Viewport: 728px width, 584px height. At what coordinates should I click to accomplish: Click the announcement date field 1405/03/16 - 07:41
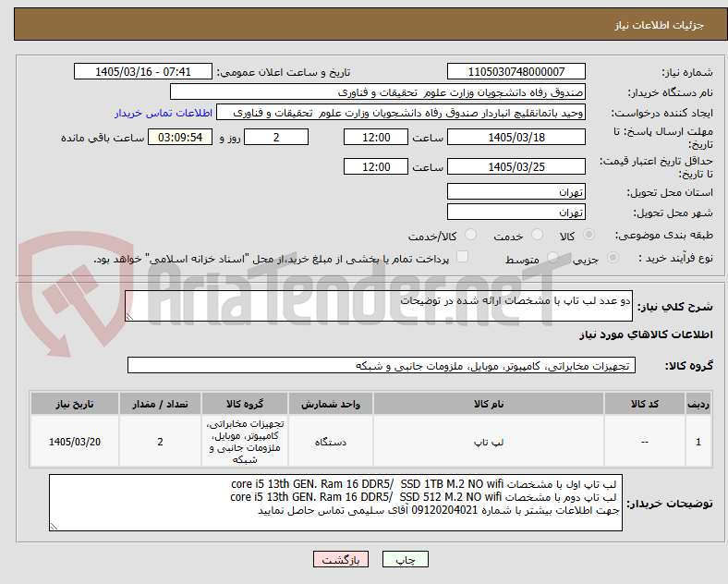(x=143, y=71)
